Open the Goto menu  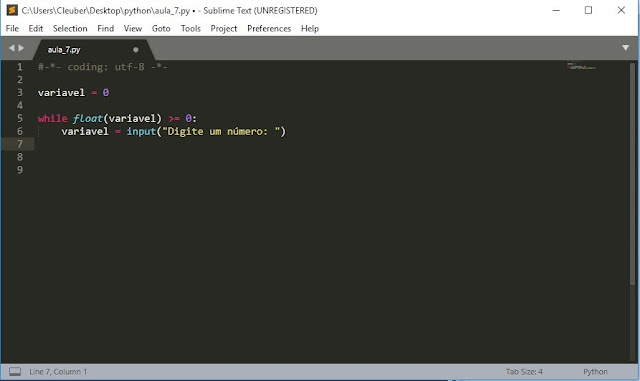tap(161, 29)
